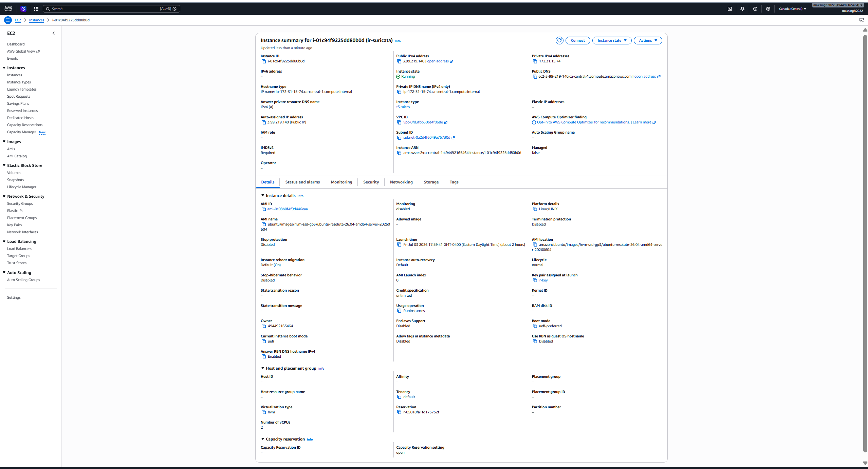Toggle the hamburger navigation menu icon
This screenshot has width=868, height=469.
(x=8, y=20)
